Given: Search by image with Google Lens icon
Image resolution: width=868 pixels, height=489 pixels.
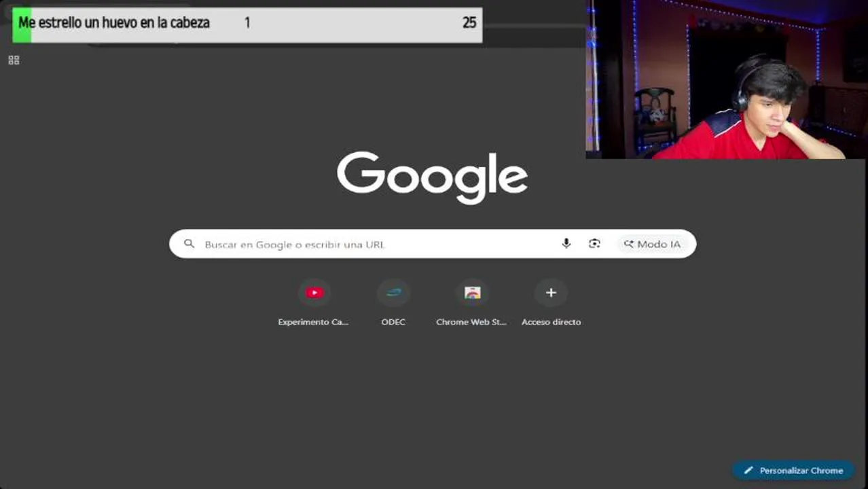Looking at the screenshot, I should [x=594, y=244].
